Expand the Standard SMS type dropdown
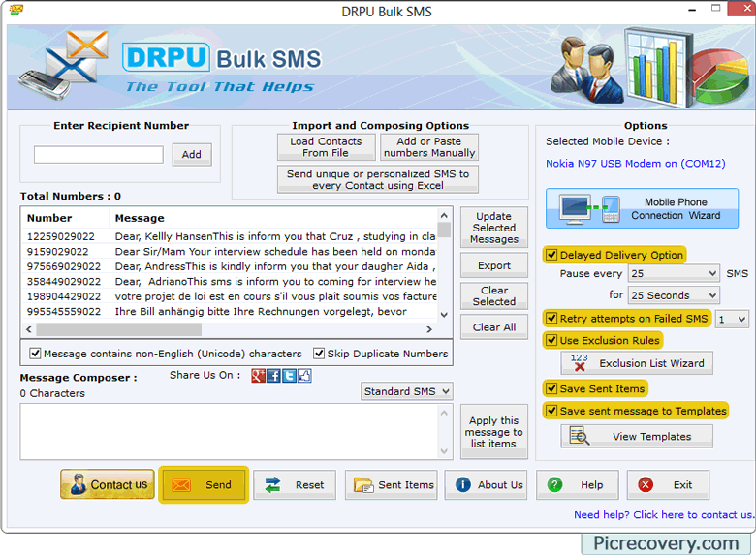Viewport: 756px width, 555px height. pyautogui.click(x=407, y=391)
